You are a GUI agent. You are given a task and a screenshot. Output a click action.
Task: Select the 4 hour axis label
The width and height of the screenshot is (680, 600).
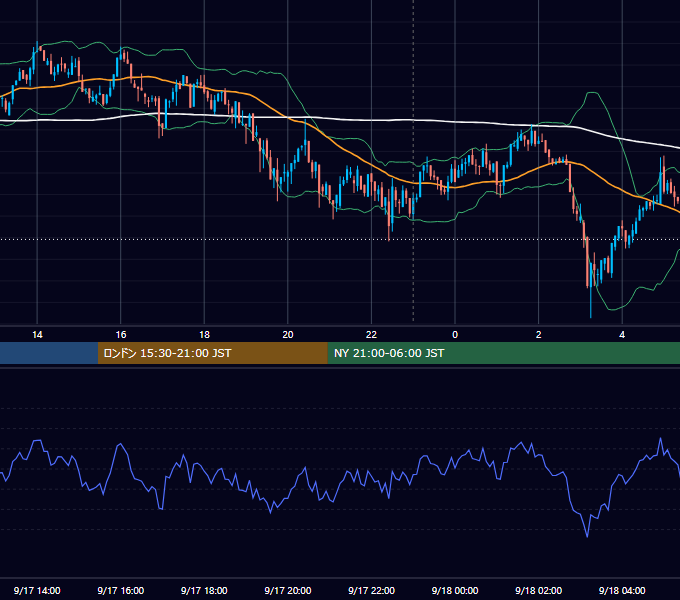622,335
